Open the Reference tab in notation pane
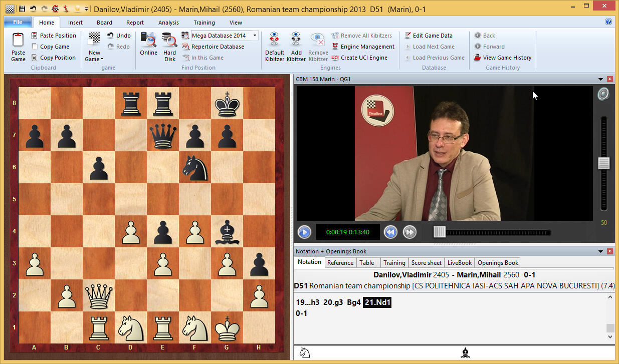This screenshot has height=364, width=619. tap(340, 263)
